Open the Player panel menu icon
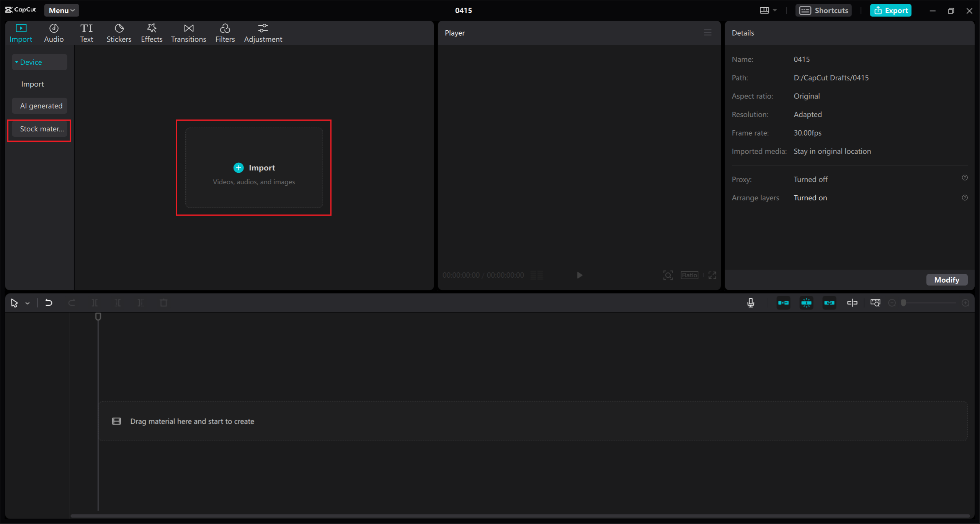The image size is (980, 524). (x=707, y=33)
